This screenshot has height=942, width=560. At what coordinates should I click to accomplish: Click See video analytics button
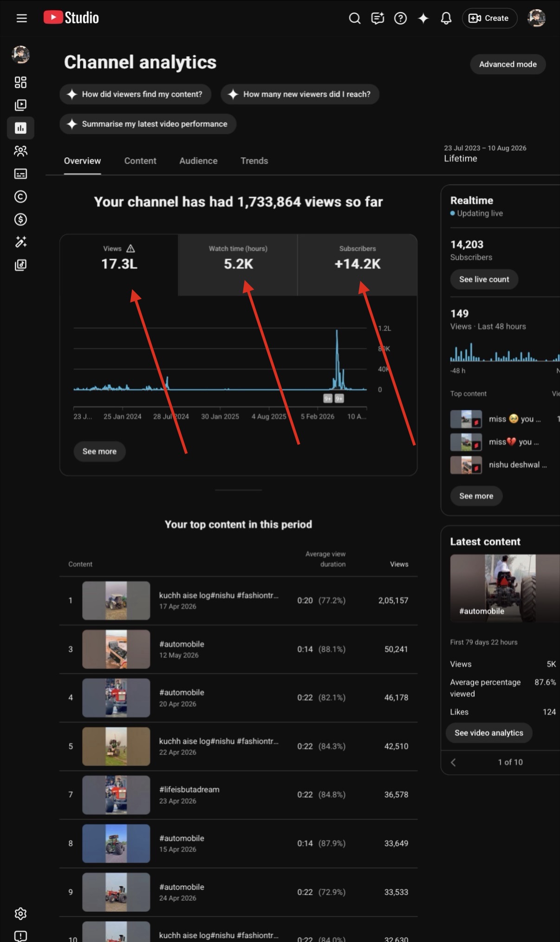click(x=488, y=733)
